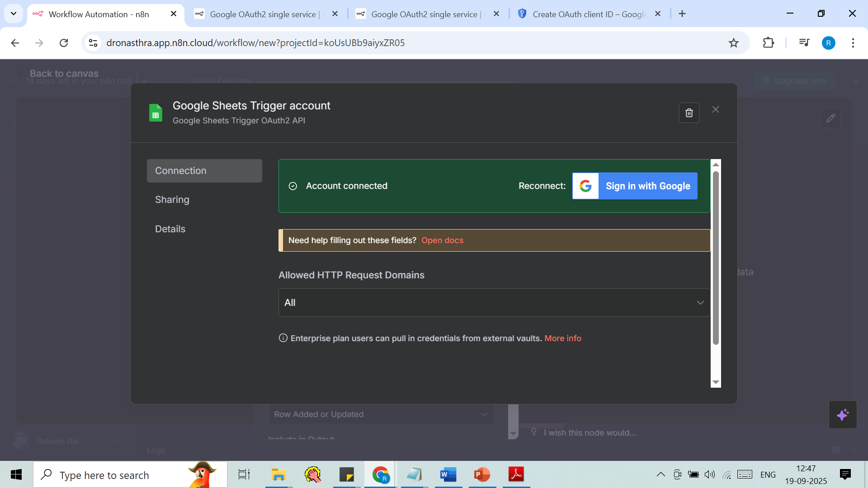This screenshot has width=868, height=488.
Task: Open the pencil edit icon on canvas
Action: click(x=831, y=118)
